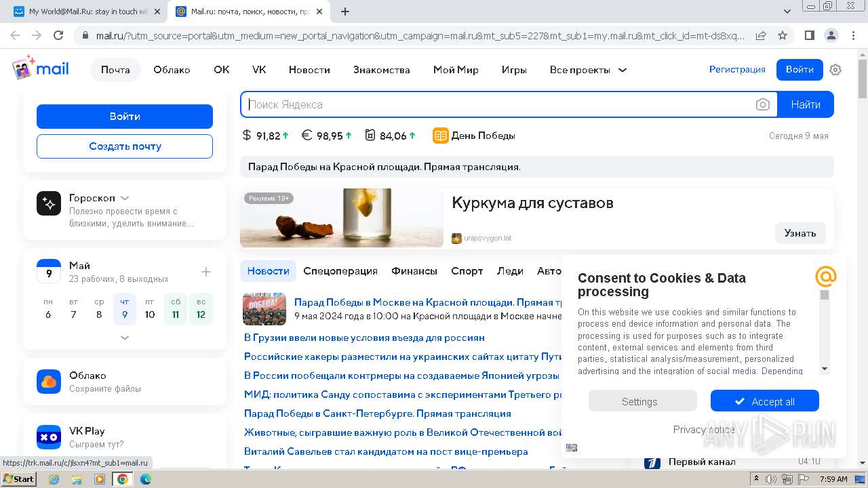Open Chrome three-dot menu

(852, 35)
